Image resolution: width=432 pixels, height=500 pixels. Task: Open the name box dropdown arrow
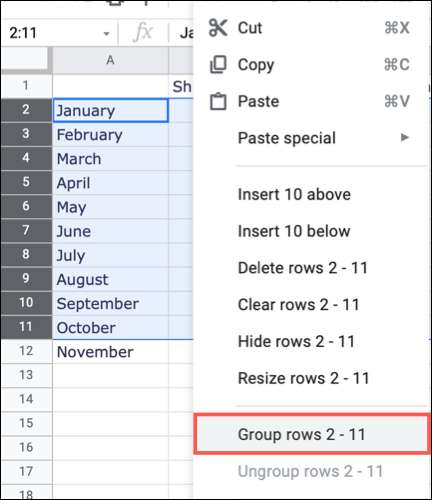coord(106,34)
